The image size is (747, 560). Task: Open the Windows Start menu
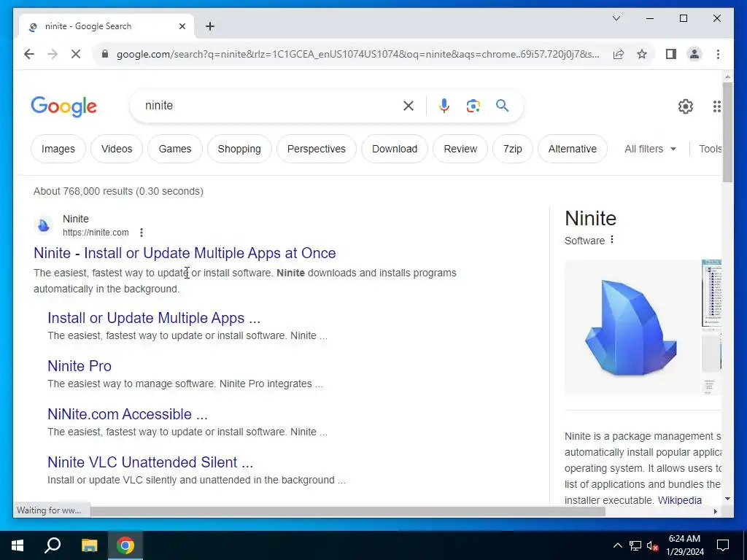(x=18, y=545)
